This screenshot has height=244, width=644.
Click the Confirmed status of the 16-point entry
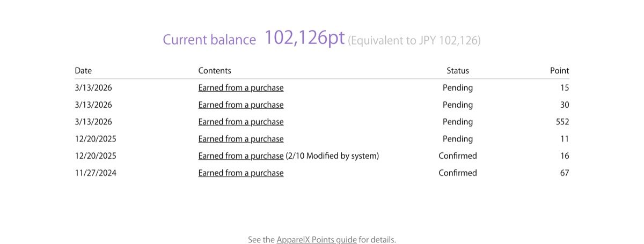(458, 156)
